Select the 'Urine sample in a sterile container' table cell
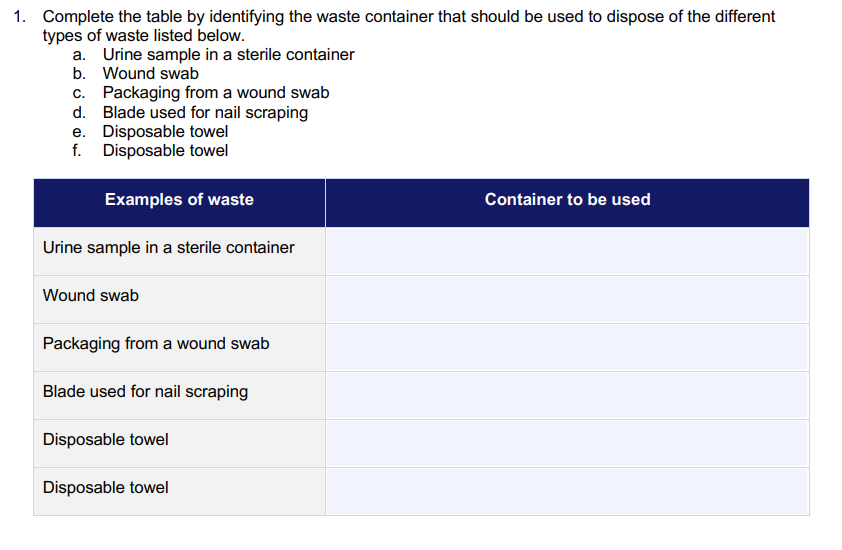Image resolution: width=842 pixels, height=550 pixels. pyautogui.click(x=179, y=251)
